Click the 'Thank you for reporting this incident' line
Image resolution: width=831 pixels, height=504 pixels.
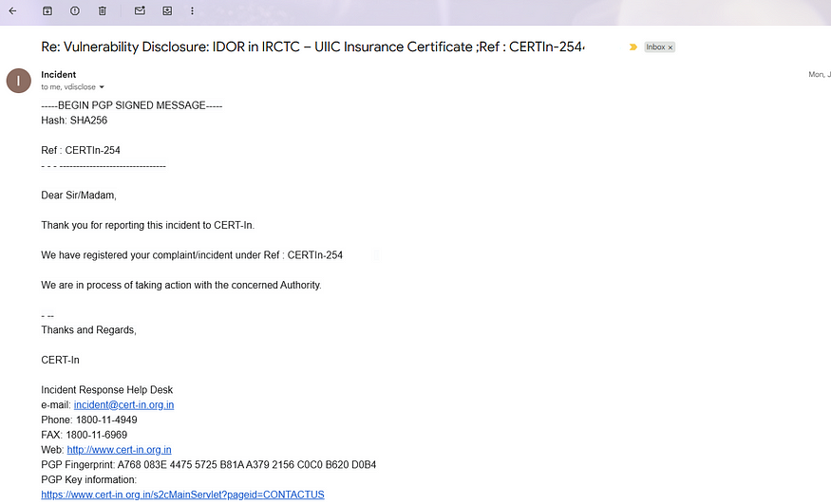click(x=148, y=226)
